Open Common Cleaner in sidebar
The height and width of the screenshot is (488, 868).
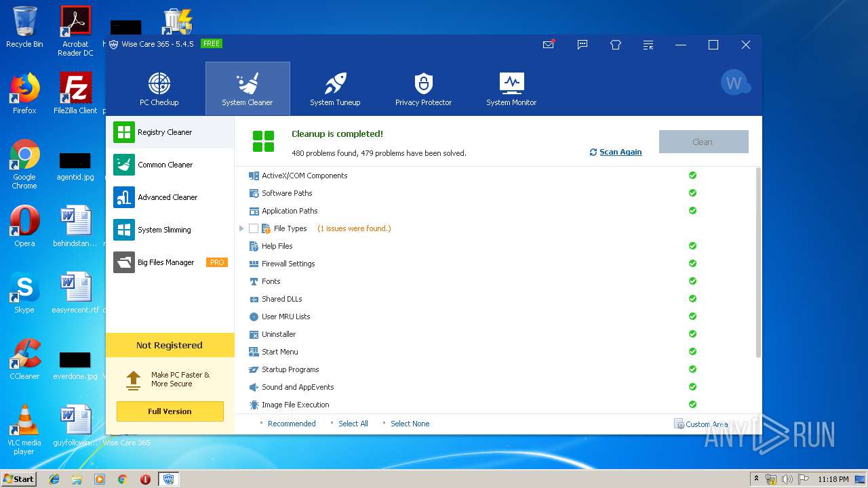click(170, 165)
